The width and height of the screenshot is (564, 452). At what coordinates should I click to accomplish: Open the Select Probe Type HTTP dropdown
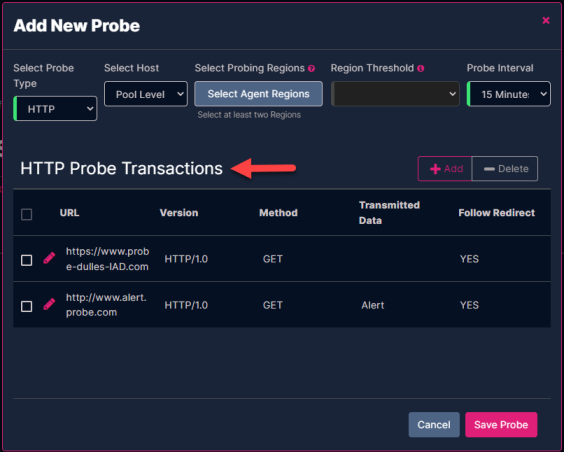click(x=55, y=109)
